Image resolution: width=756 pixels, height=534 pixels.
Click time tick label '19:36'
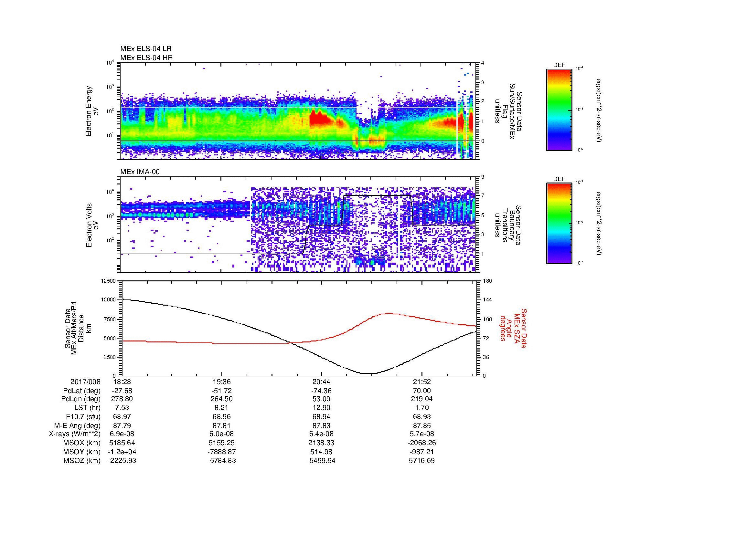tap(222, 382)
